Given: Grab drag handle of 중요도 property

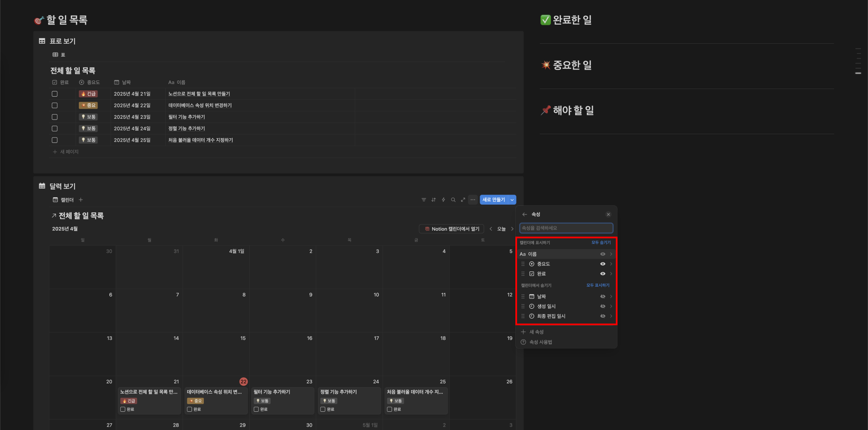Looking at the screenshot, I should point(523,264).
